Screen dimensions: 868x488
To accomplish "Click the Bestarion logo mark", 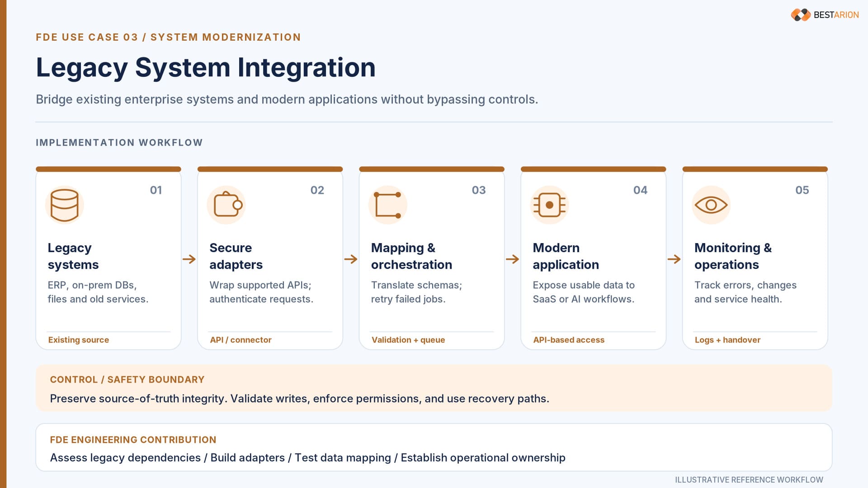I will tap(801, 15).
